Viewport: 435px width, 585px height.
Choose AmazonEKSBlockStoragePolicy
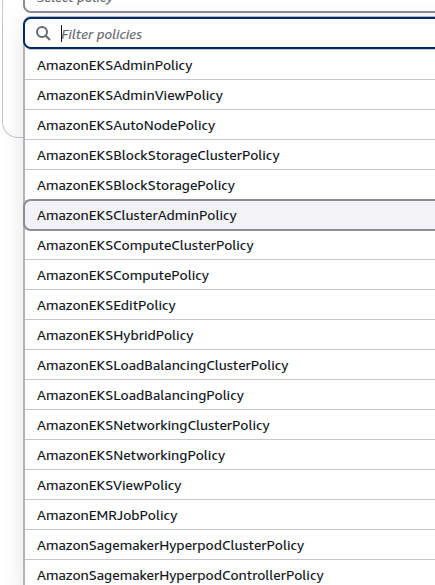[x=230, y=185]
